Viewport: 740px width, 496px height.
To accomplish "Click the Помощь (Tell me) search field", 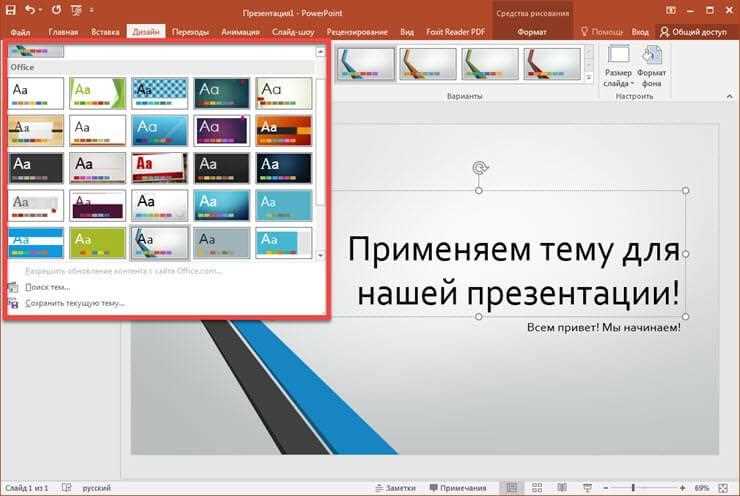I will 606,32.
